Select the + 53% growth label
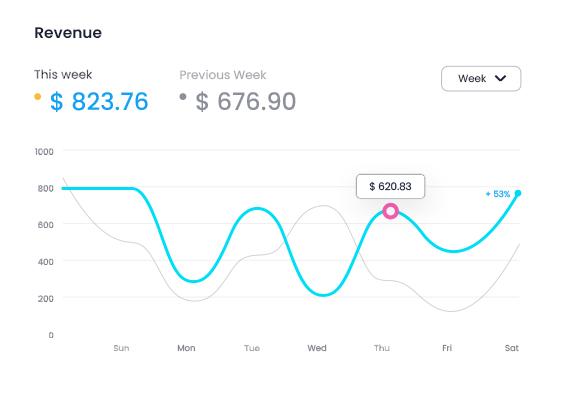Viewport: 565px width, 394px height. pyautogui.click(x=498, y=194)
